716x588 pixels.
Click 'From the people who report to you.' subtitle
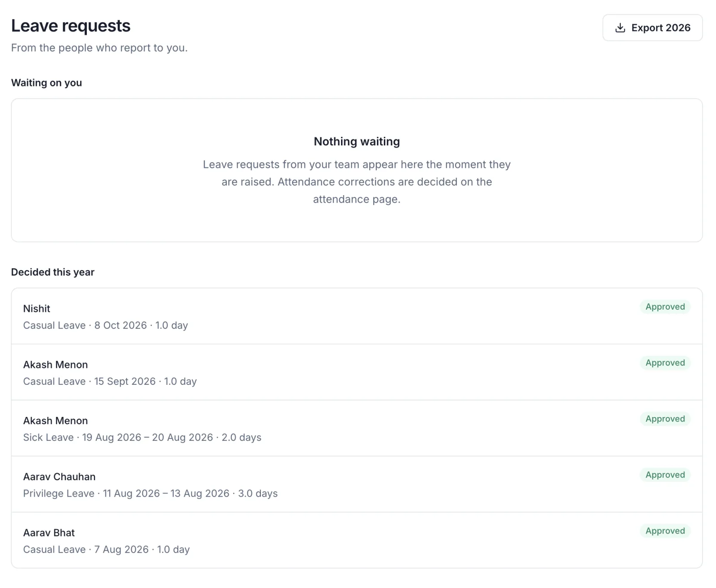(x=99, y=48)
